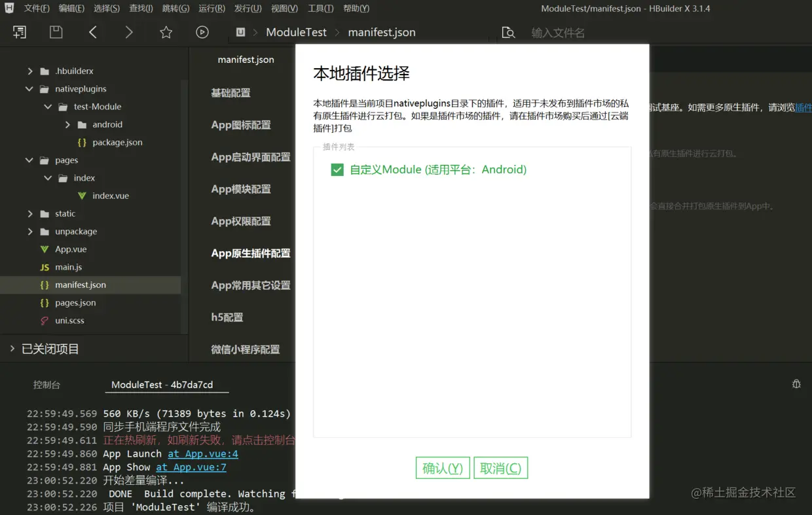Click the android folder icon
Viewport: 812px width, 515px height.
point(82,124)
